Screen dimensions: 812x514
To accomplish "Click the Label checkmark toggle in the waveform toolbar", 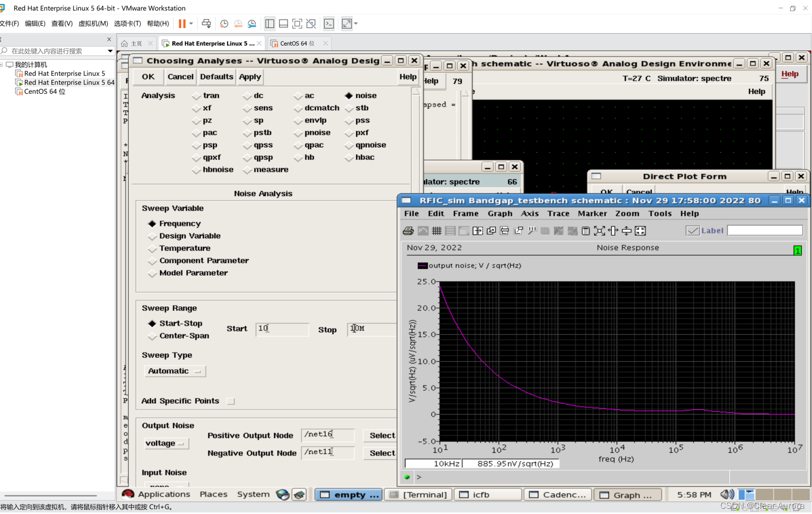I will point(692,231).
